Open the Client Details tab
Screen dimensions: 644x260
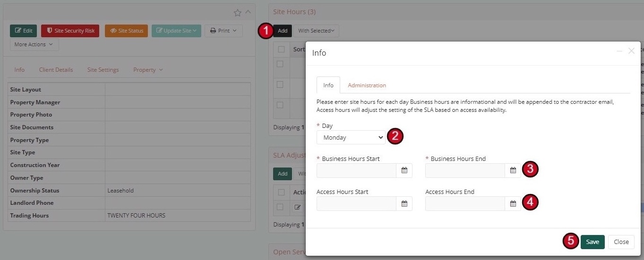click(56, 69)
